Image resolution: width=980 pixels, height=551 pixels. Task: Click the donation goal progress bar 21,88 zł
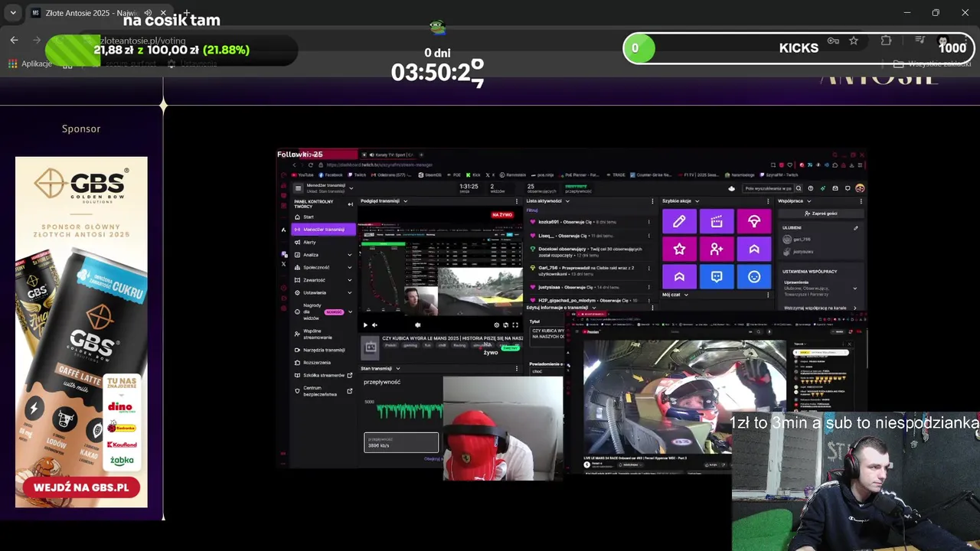tap(171, 50)
